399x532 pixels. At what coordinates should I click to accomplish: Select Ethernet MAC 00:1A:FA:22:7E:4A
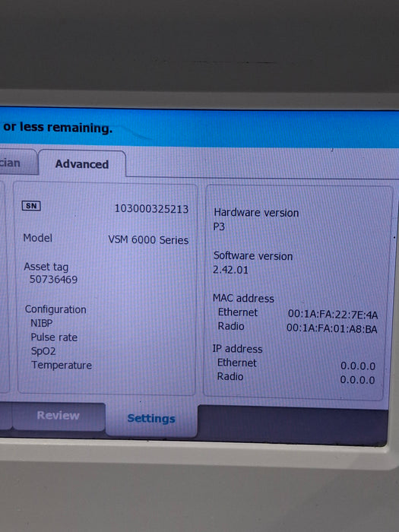[333, 315]
